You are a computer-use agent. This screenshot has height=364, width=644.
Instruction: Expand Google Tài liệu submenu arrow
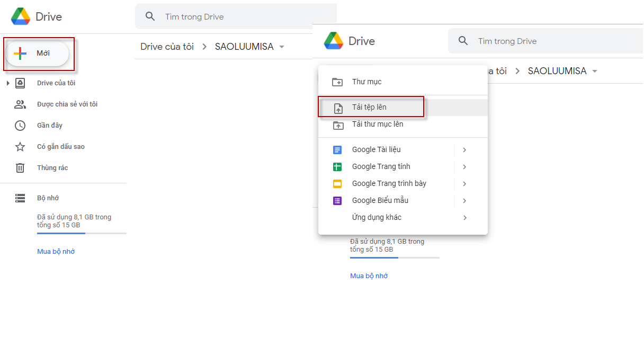click(x=464, y=150)
